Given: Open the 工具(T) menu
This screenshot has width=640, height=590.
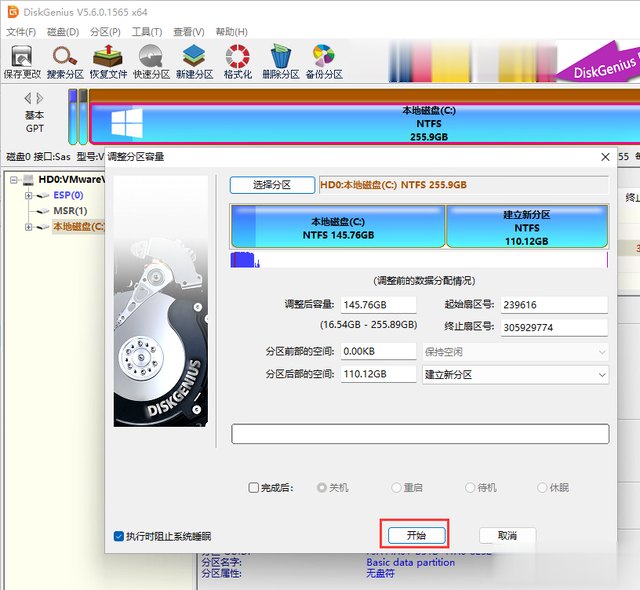Looking at the screenshot, I should pyautogui.click(x=147, y=32).
